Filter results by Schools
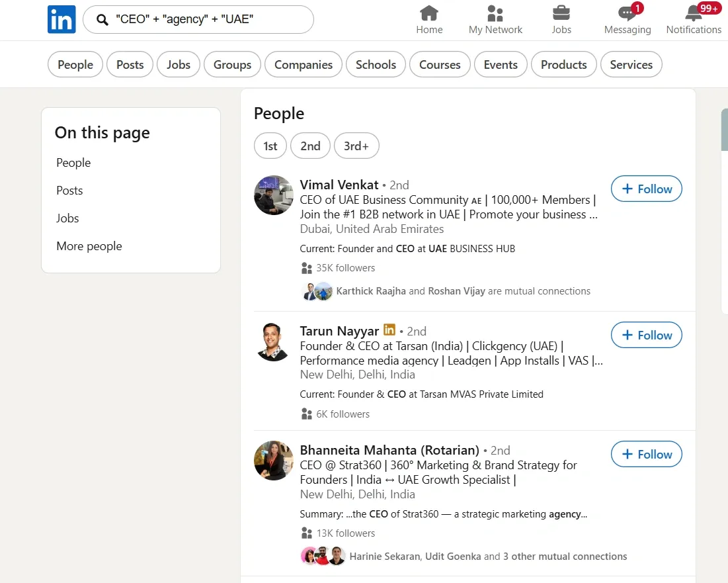728x583 pixels. pos(376,65)
